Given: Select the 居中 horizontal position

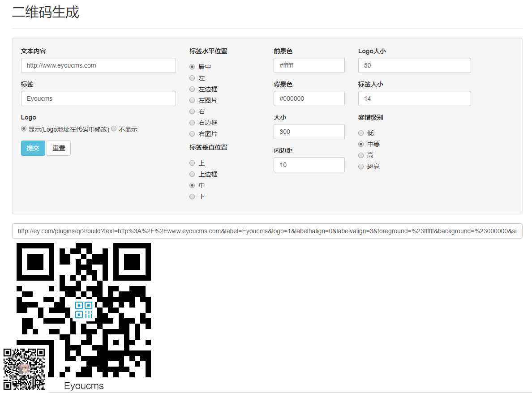Looking at the screenshot, I should (192, 66).
